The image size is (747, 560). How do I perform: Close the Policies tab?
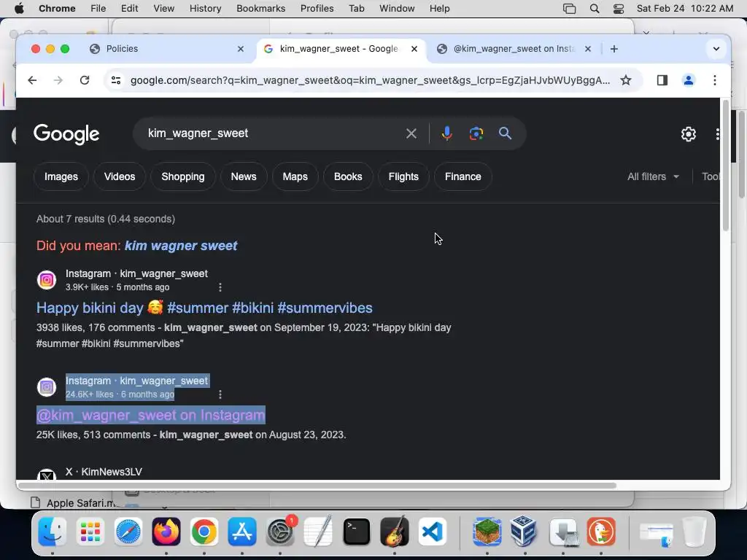(241, 49)
